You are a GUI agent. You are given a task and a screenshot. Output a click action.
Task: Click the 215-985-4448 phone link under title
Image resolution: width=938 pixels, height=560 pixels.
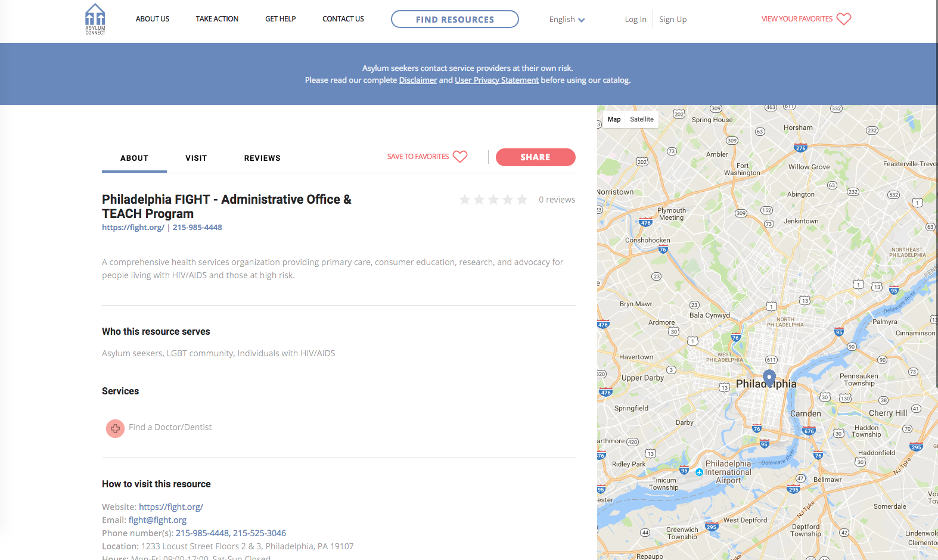pyautogui.click(x=197, y=228)
